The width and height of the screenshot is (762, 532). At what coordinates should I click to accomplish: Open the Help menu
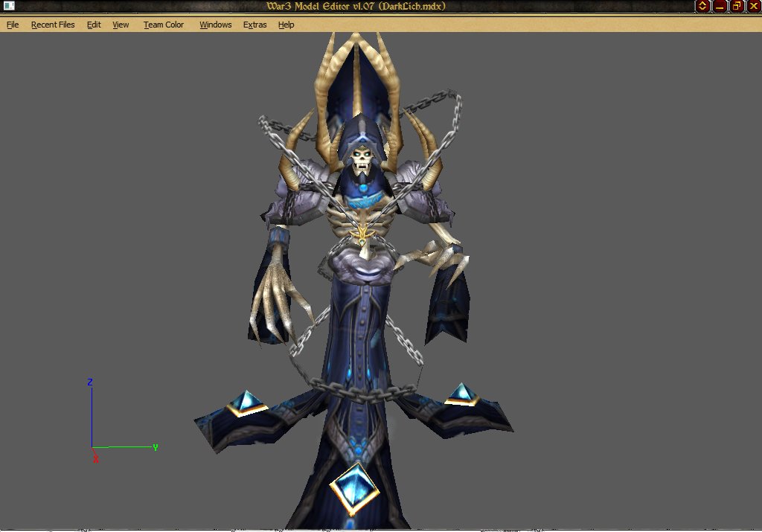coord(286,25)
